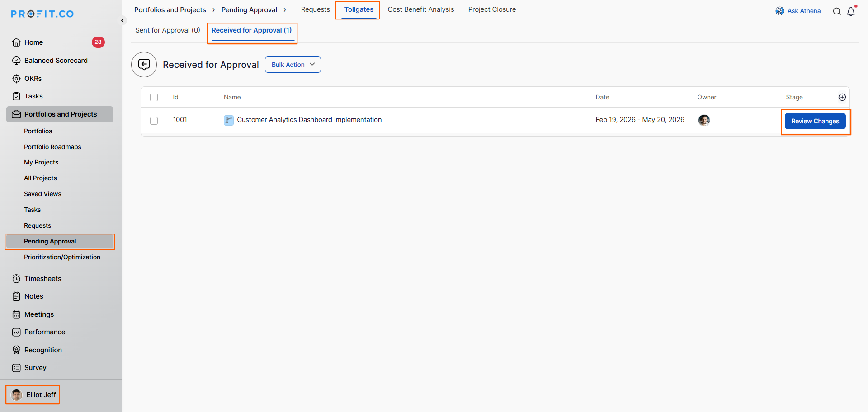
Task: Click the Review Changes button
Action: click(815, 121)
